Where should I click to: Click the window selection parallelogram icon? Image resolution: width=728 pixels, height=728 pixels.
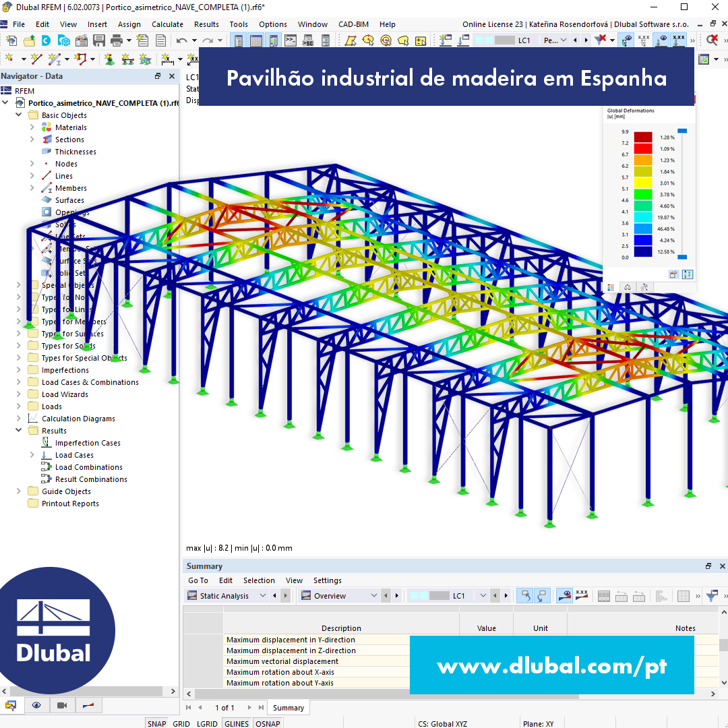351,41
